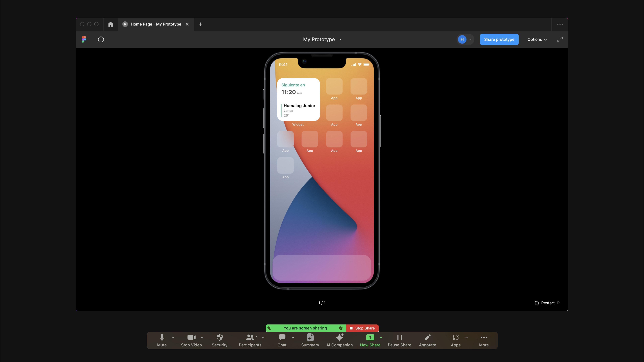This screenshot has height=362, width=644.
Task: Mute the microphone in Zoom toolbar
Action: (x=162, y=340)
